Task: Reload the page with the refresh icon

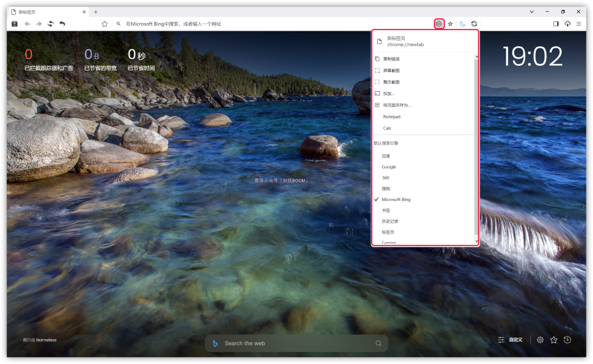Action: coord(51,24)
